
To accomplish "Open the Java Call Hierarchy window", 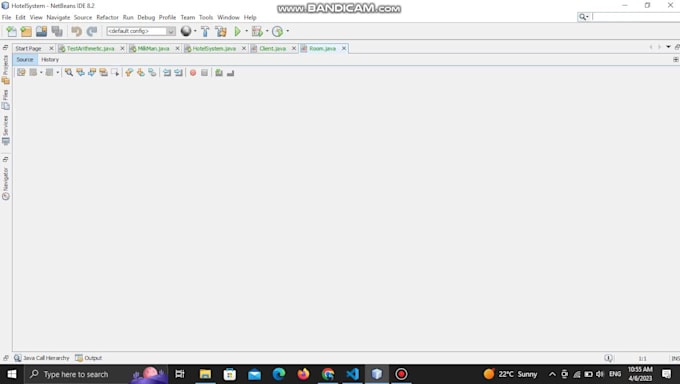I will pos(42,358).
